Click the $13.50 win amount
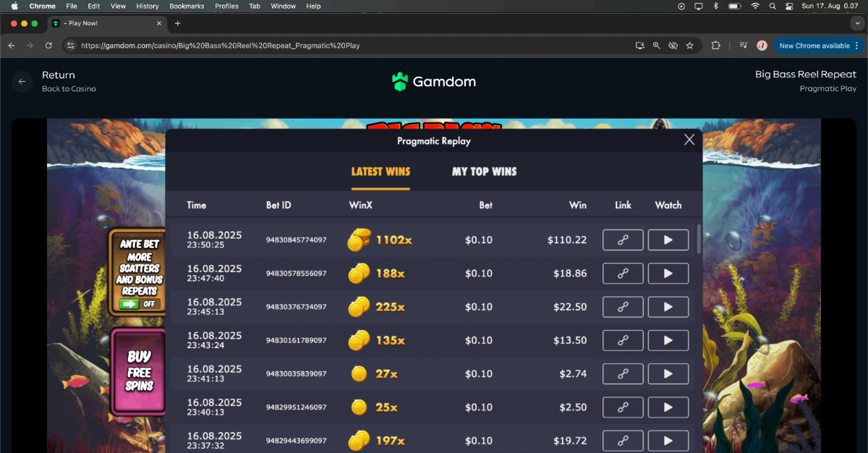The image size is (868, 453). pyautogui.click(x=570, y=340)
